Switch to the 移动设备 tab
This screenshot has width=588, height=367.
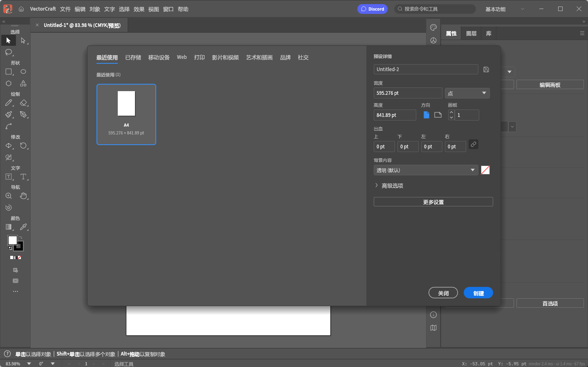(x=159, y=58)
